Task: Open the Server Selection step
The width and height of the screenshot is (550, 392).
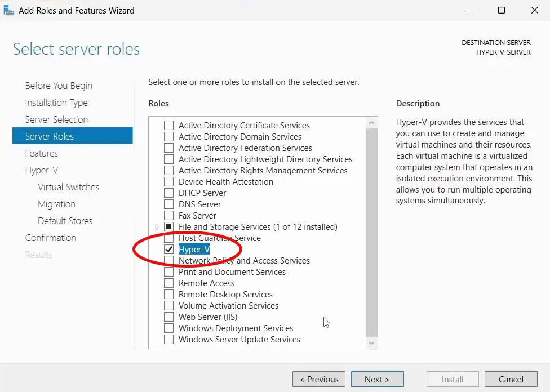Action: tap(56, 119)
